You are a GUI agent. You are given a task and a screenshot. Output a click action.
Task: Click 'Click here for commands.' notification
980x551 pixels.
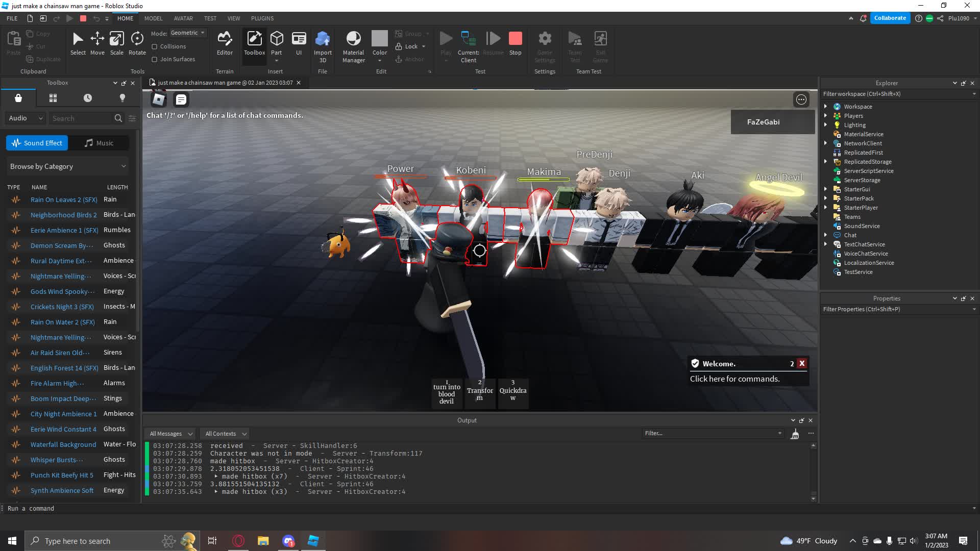(734, 379)
